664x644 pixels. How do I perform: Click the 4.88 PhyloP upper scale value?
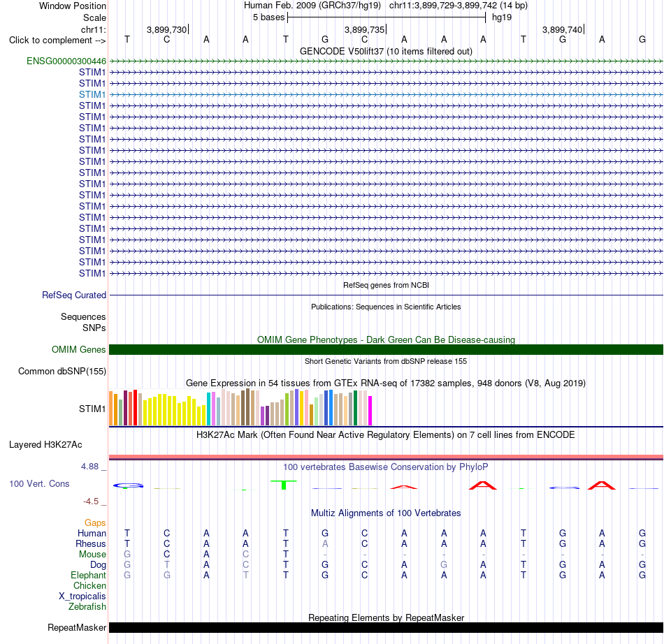(89, 467)
